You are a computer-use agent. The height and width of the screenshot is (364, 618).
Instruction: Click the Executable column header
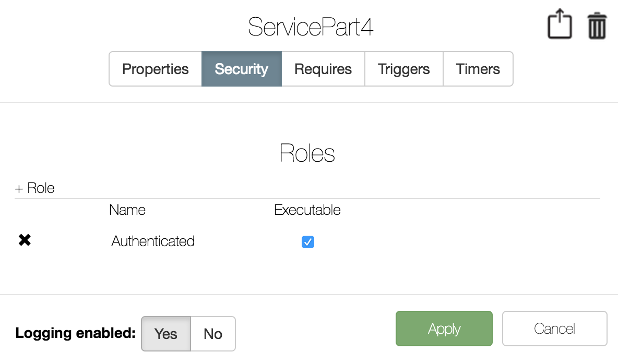(x=307, y=210)
